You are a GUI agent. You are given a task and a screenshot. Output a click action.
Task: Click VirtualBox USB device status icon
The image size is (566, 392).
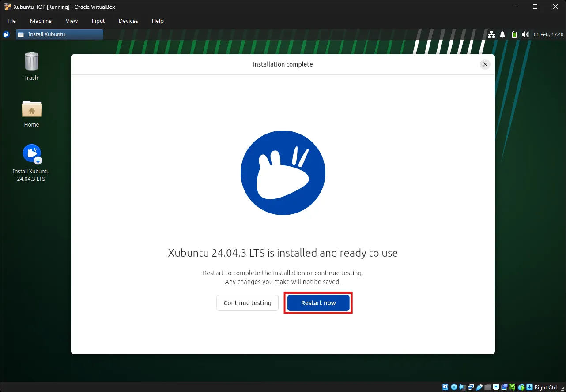pyautogui.click(x=479, y=387)
